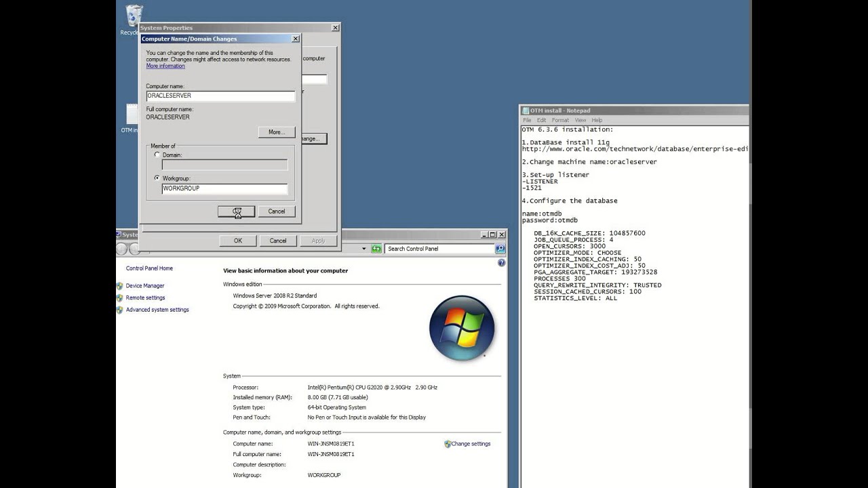
Task: Choose the Domain radio button
Action: (x=157, y=155)
